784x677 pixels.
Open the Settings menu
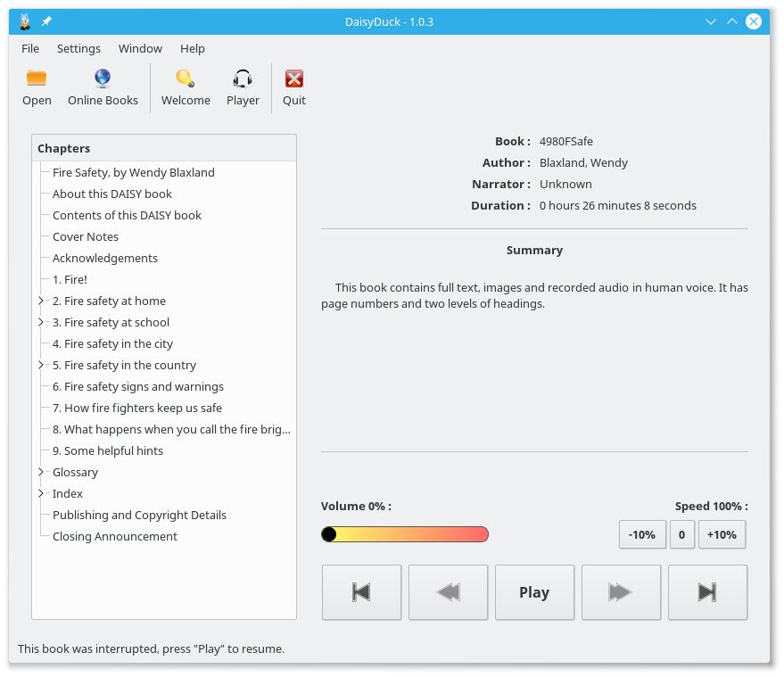pyautogui.click(x=78, y=48)
